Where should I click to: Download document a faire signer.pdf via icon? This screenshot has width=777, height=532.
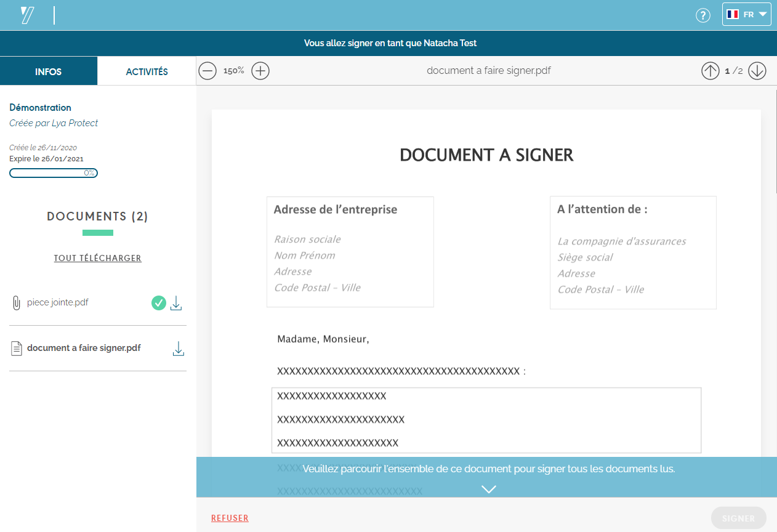click(178, 349)
